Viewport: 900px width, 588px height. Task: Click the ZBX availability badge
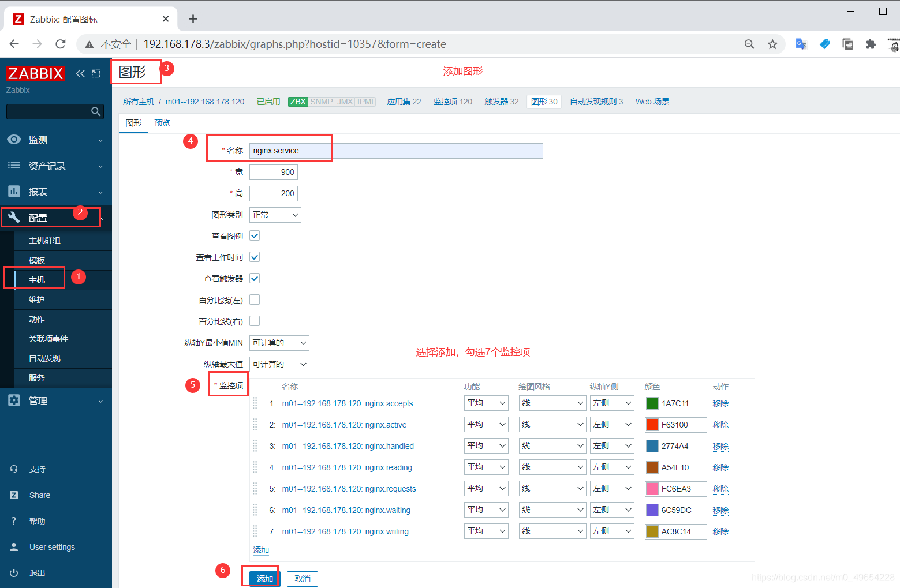click(x=298, y=102)
